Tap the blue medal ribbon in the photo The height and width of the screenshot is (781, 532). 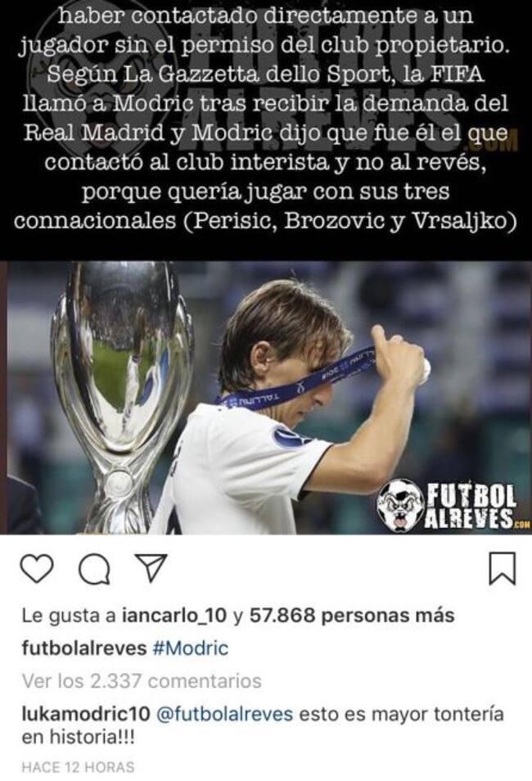[x=299, y=380]
